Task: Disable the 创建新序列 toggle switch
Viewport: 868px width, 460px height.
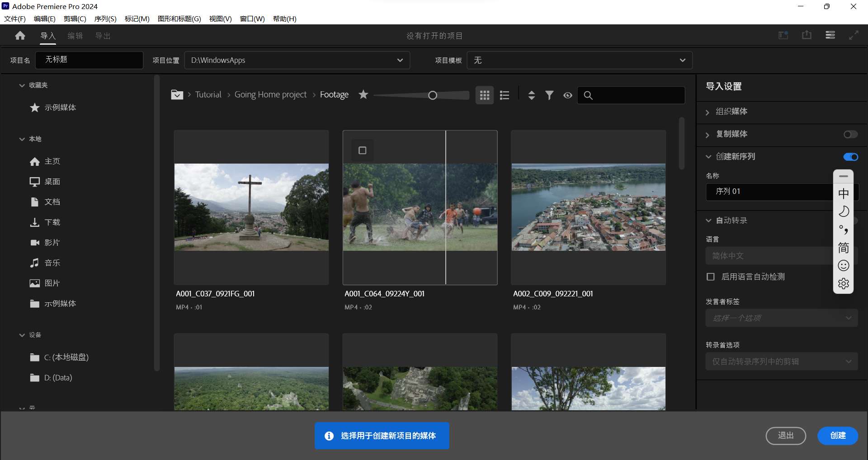Action: (x=850, y=157)
